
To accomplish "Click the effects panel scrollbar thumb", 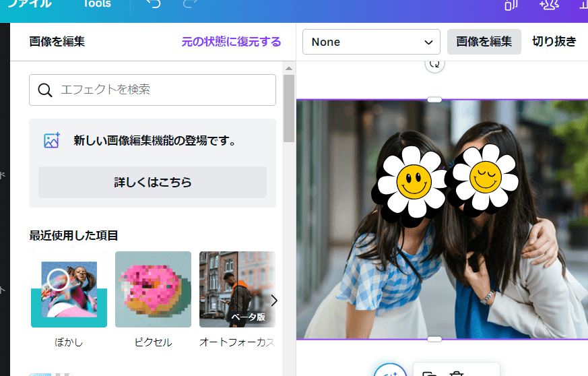I will coord(289,108).
